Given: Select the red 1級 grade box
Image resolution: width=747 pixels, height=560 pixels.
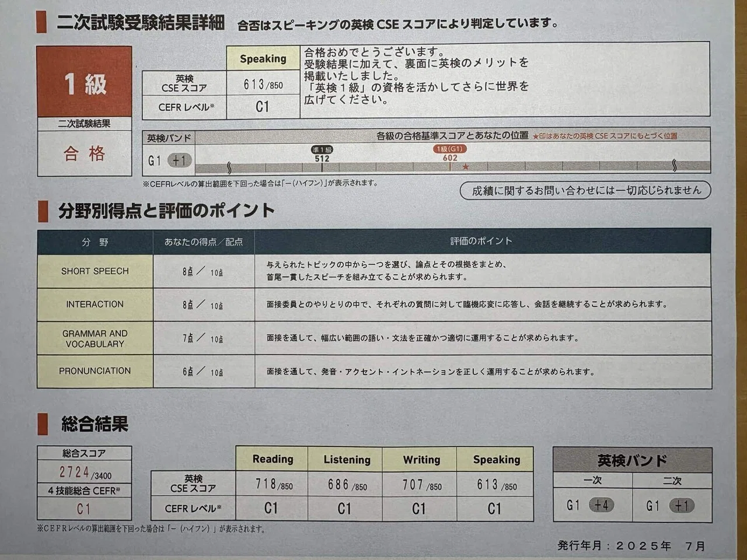Looking at the screenshot, I should 85,82.
